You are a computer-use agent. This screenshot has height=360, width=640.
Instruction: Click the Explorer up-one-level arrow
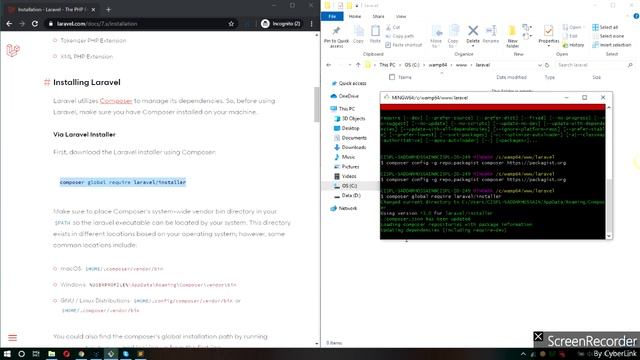(x=358, y=65)
